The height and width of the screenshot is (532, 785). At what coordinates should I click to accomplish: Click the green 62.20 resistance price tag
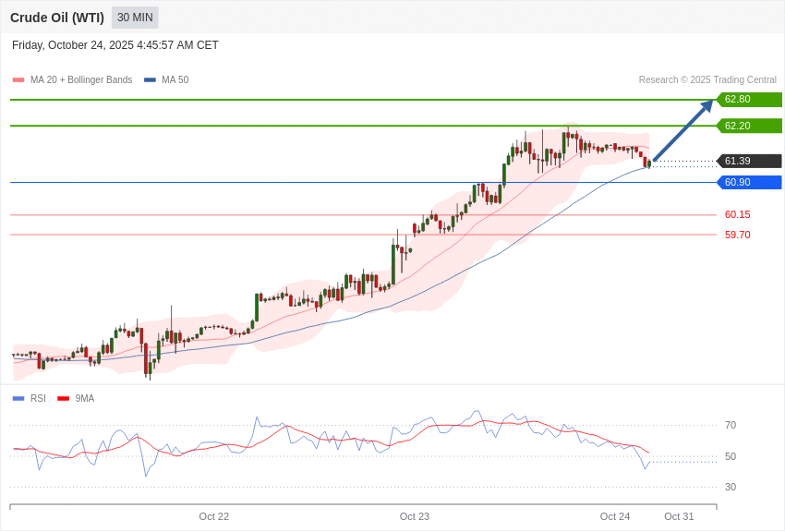pyautogui.click(x=749, y=126)
